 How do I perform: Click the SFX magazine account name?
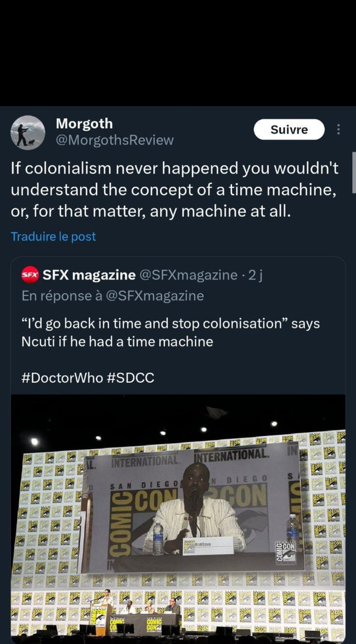tap(89, 275)
